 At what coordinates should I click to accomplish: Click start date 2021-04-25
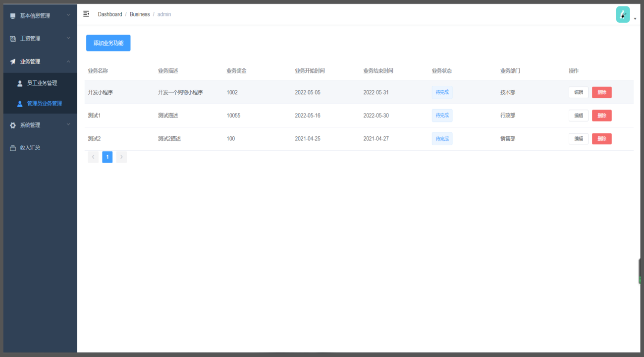[x=308, y=139]
